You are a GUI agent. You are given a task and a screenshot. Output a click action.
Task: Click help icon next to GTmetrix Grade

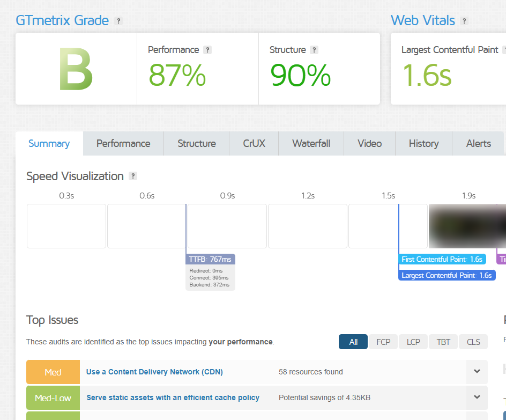click(119, 21)
